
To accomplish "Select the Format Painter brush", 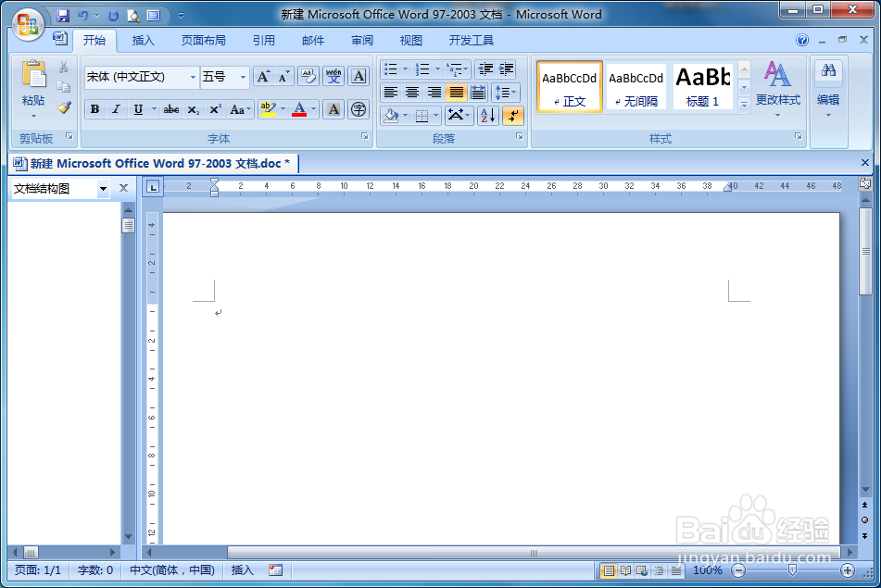I will (x=64, y=107).
